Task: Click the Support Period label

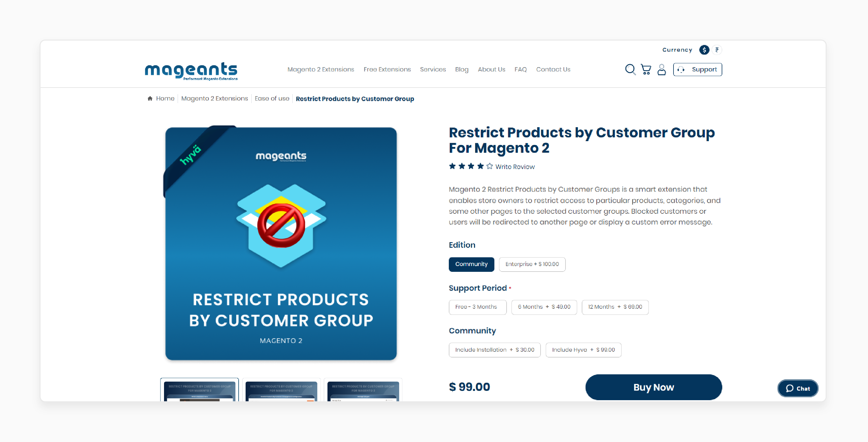Action: coord(478,288)
